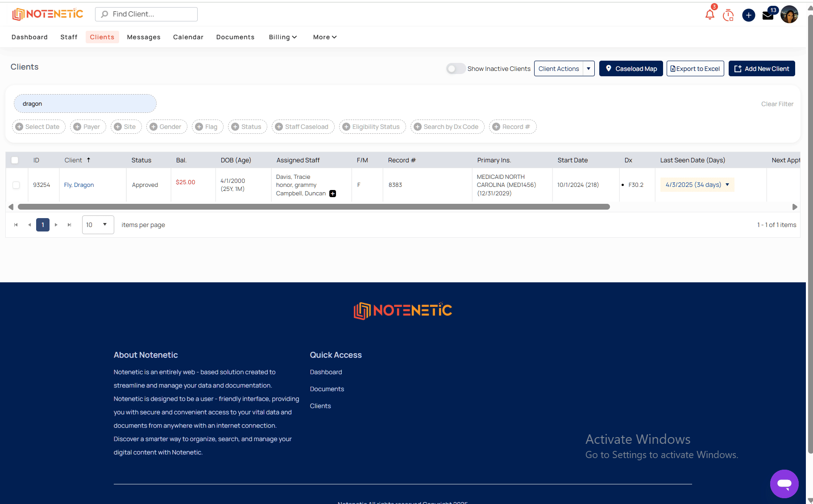Open the Calendar tab
Screen dimensions: 813x504
point(188,37)
